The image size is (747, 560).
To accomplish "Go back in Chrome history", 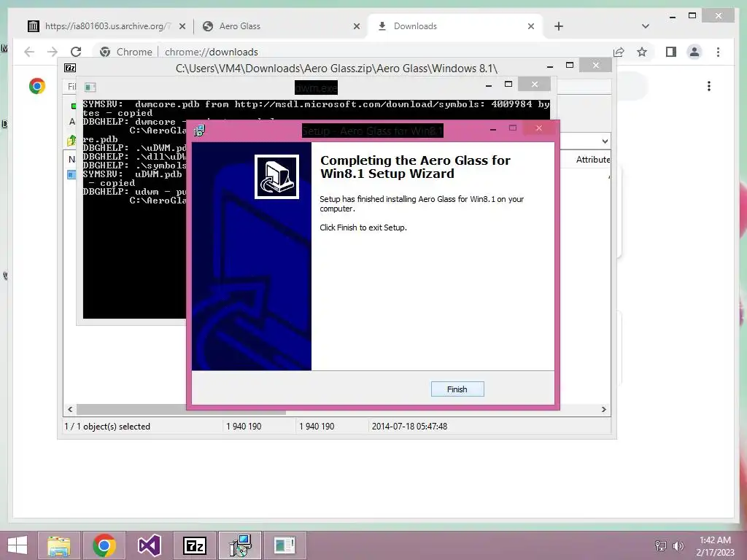I will 29,52.
